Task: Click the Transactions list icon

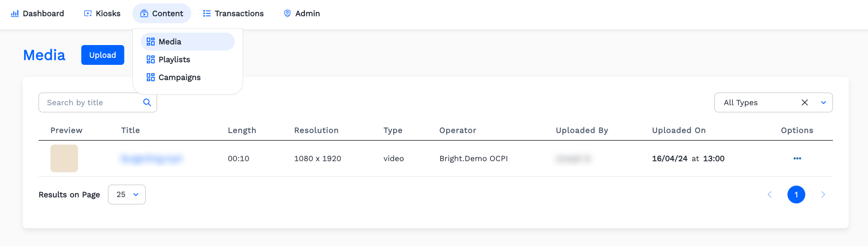Action: (207, 13)
